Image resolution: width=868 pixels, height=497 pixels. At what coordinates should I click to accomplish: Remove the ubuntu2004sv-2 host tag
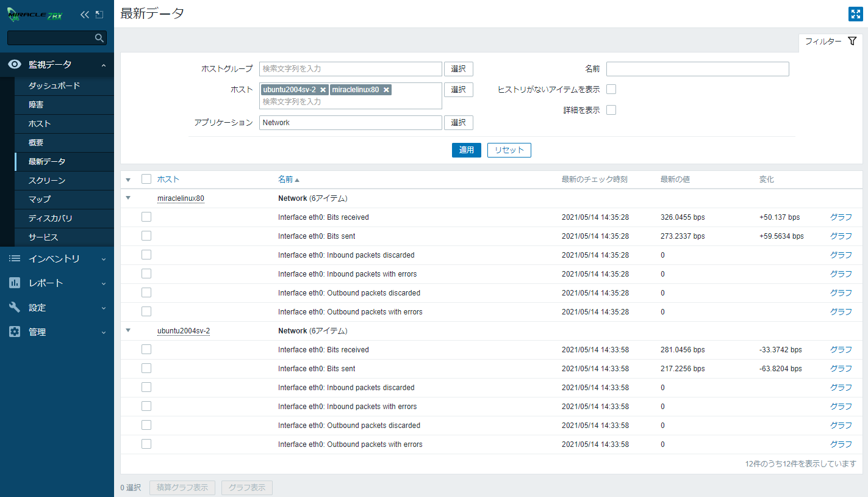323,90
